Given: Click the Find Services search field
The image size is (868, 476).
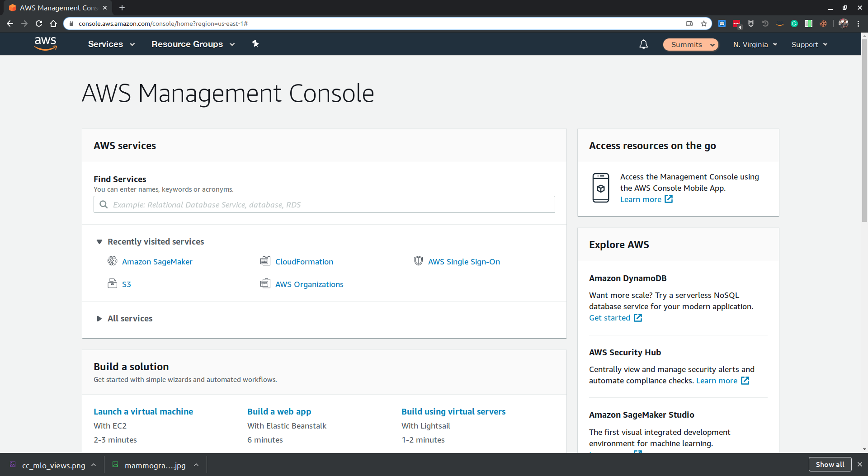Looking at the screenshot, I should 324,204.
